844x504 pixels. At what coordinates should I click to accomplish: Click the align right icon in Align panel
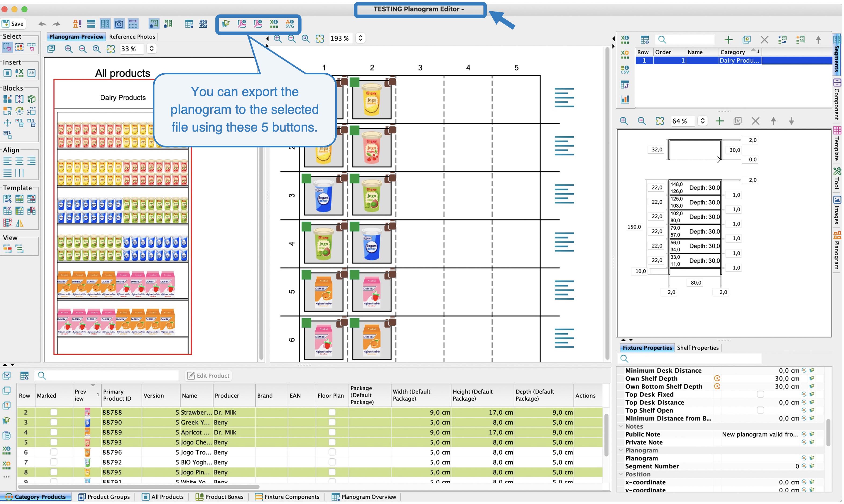(32, 161)
